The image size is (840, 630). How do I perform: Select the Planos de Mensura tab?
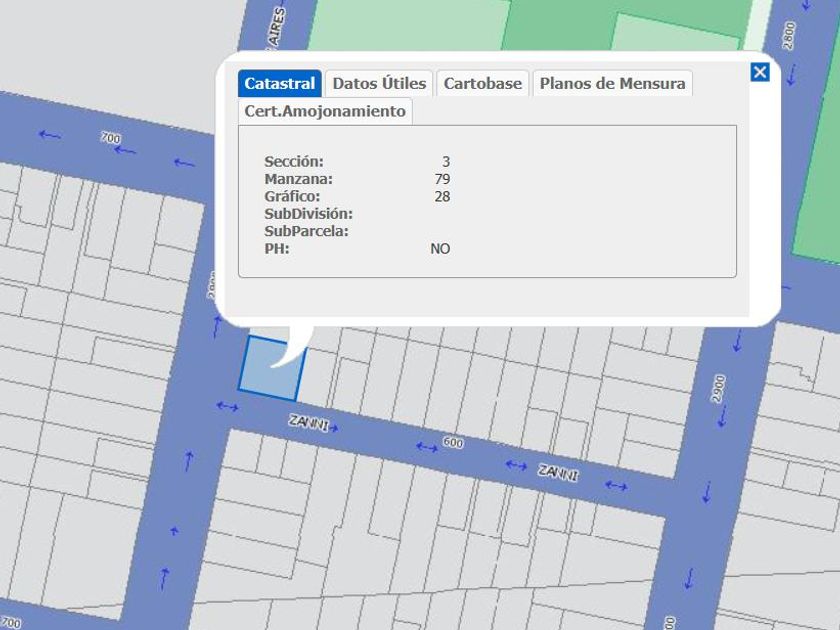click(612, 84)
